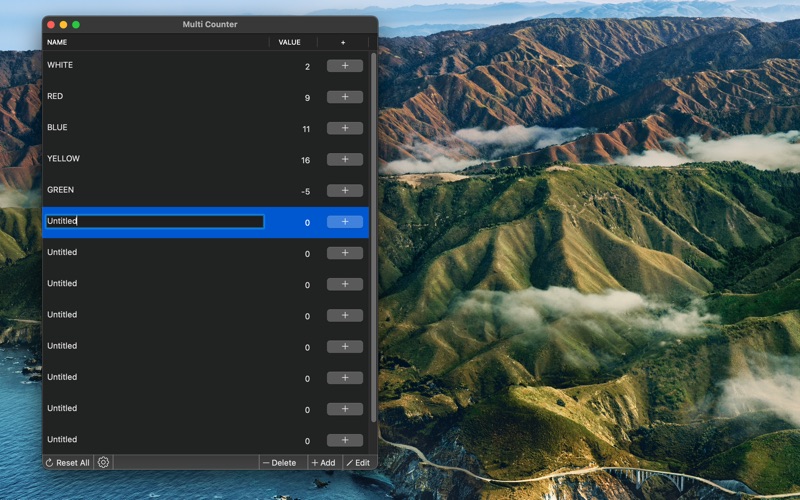Click the Reset All button
Image resolution: width=800 pixels, height=500 pixels.
68,463
